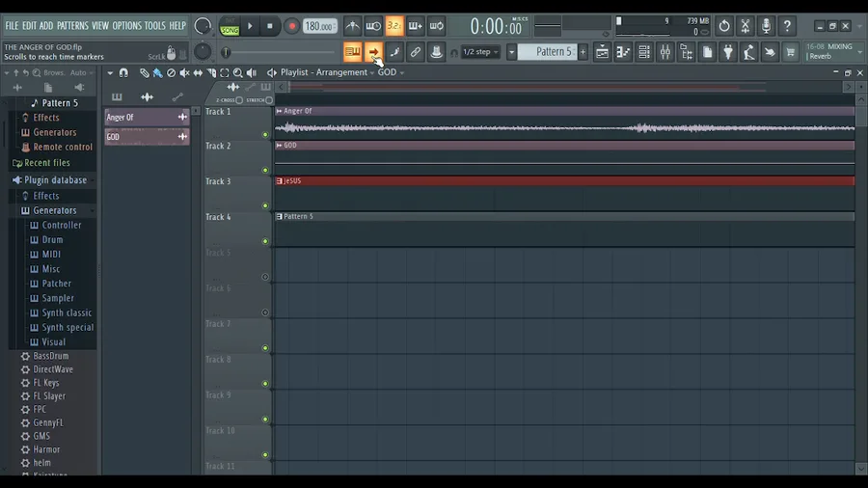
Task: Click the circular arrow undo history icon
Action: click(x=724, y=26)
